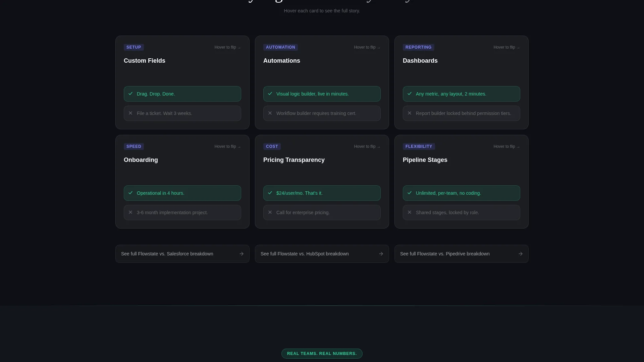
Task: Click 'Hover to flip' on Pipeline Stages card
Action: point(507,146)
